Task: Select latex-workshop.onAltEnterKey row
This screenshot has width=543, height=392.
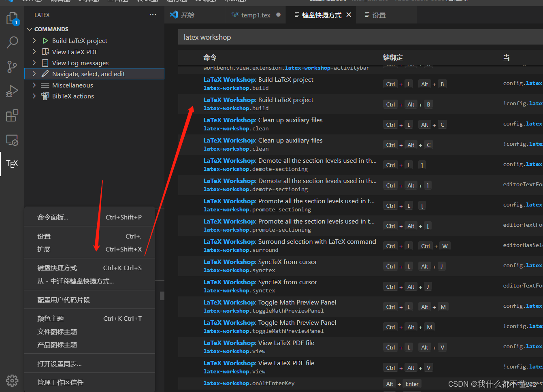Action: click(x=360, y=383)
